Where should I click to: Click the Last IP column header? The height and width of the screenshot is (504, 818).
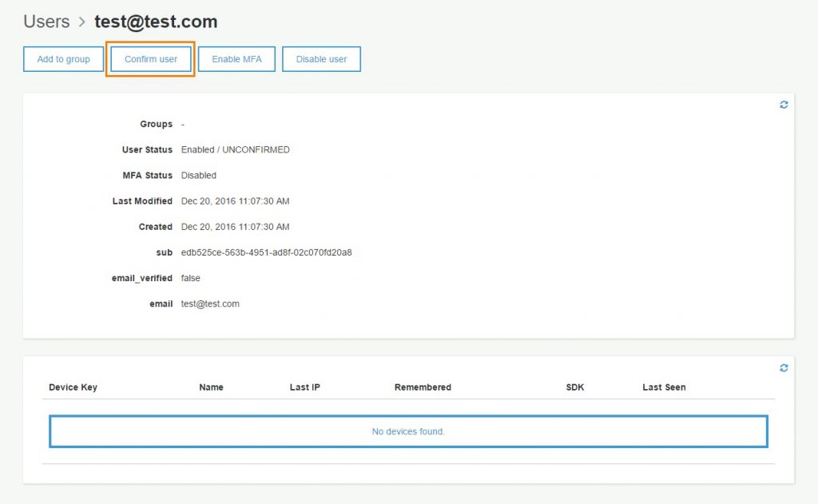pos(304,387)
